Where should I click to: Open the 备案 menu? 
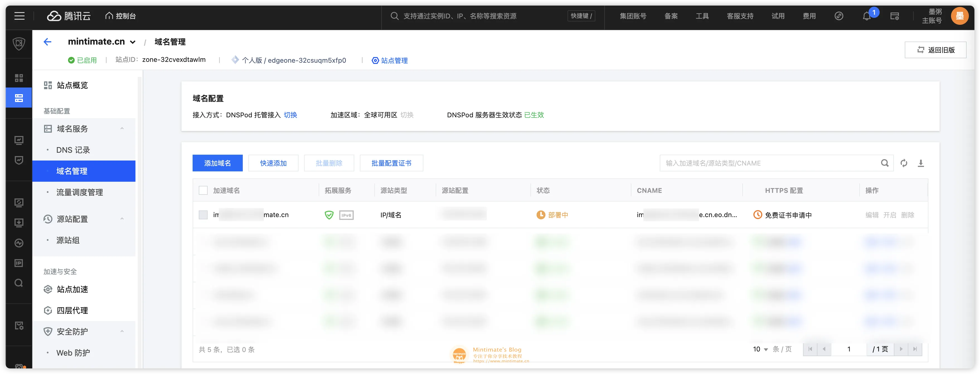click(671, 16)
